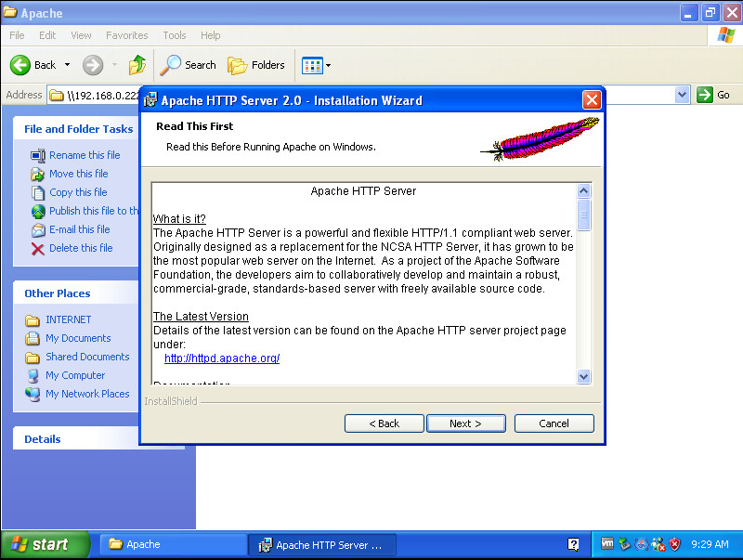Viewport: 743px width, 560px height.
Task: Expand the Address bar dropdown
Action: (x=682, y=95)
